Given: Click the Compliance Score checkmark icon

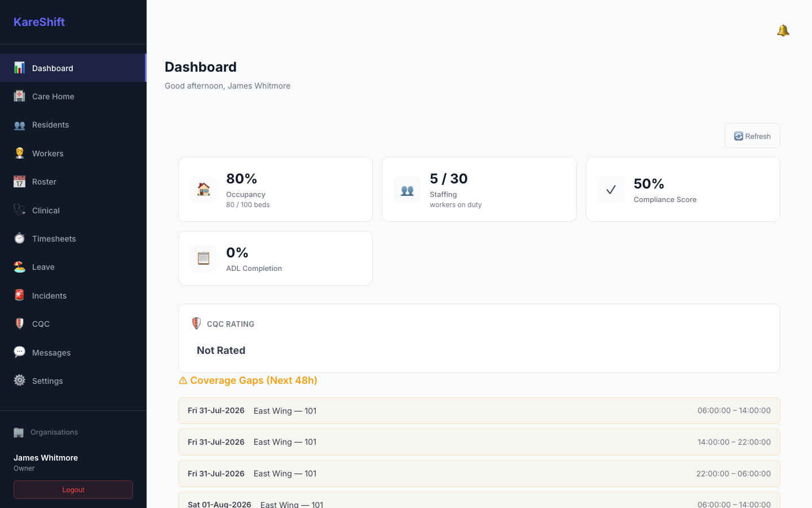Looking at the screenshot, I should 611,190.
